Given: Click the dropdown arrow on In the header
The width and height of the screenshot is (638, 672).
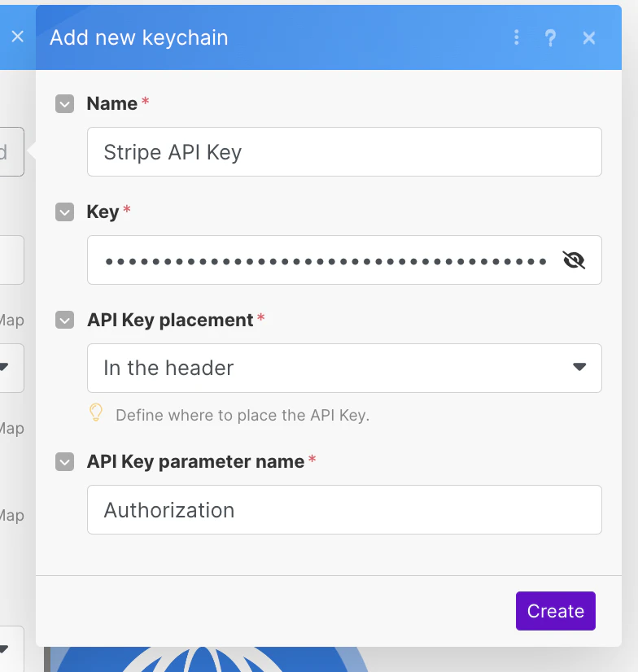Looking at the screenshot, I should tap(579, 367).
